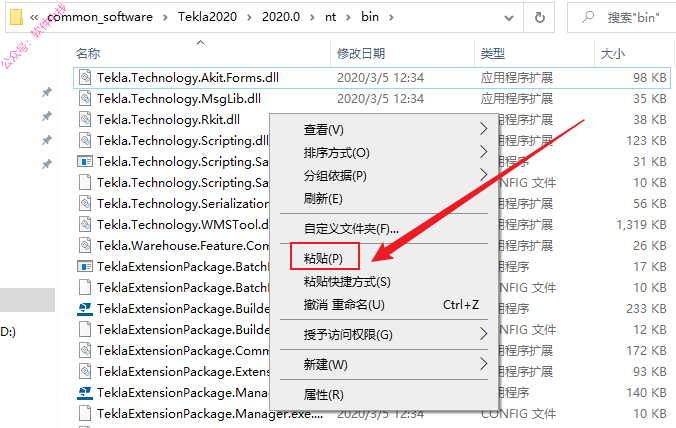This screenshot has width=676, height=428.
Task: Expand the chevron after common_software breadcrumb
Action: (x=166, y=18)
